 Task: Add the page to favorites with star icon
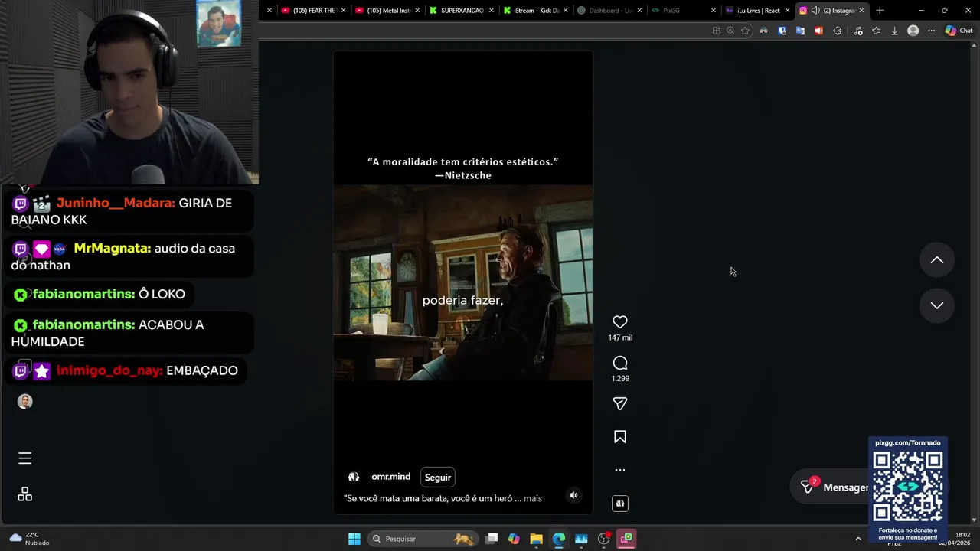point(745,31)
